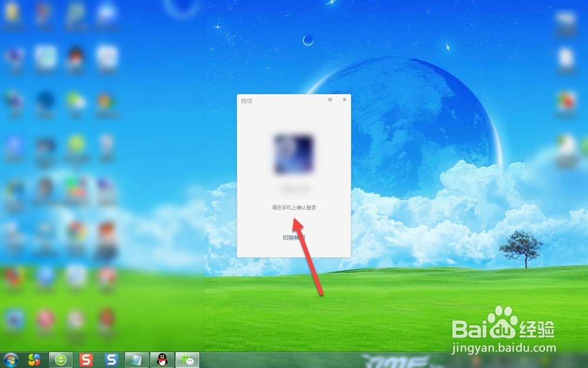588x368 pixels.
Task: Open WeChat login settings gear
Action: pyautogui.click(x=330, y=100)
